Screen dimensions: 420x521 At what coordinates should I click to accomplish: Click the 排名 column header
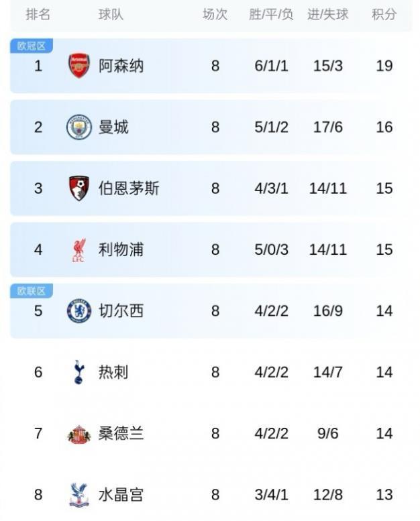click(x=38, y=14)
